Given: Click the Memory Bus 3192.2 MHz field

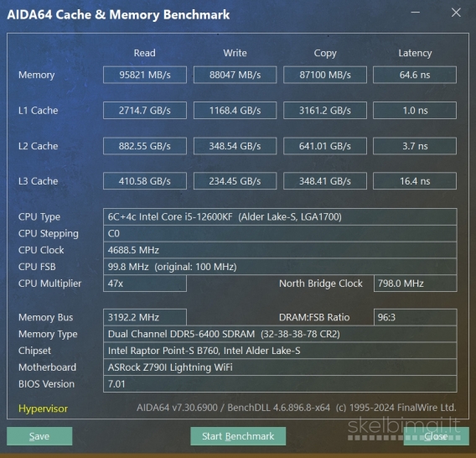Looking at the screenshot, I should click(x=145, y=317).
